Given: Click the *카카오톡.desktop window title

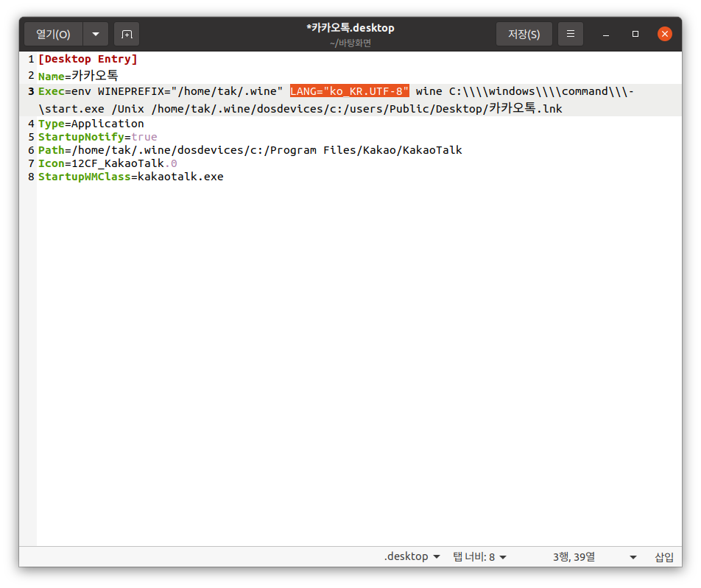Looking at the screenshot, I should click(350, 28).
